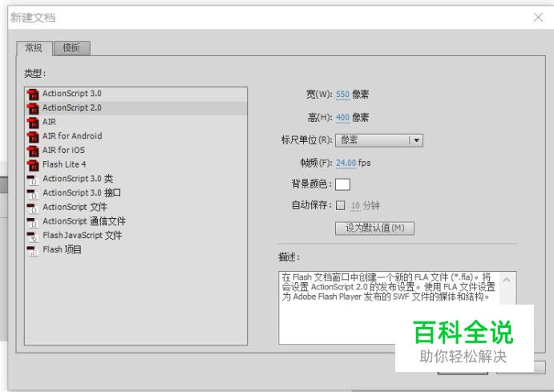Select Flash JavaScript 文件 entry

point(136,235)
